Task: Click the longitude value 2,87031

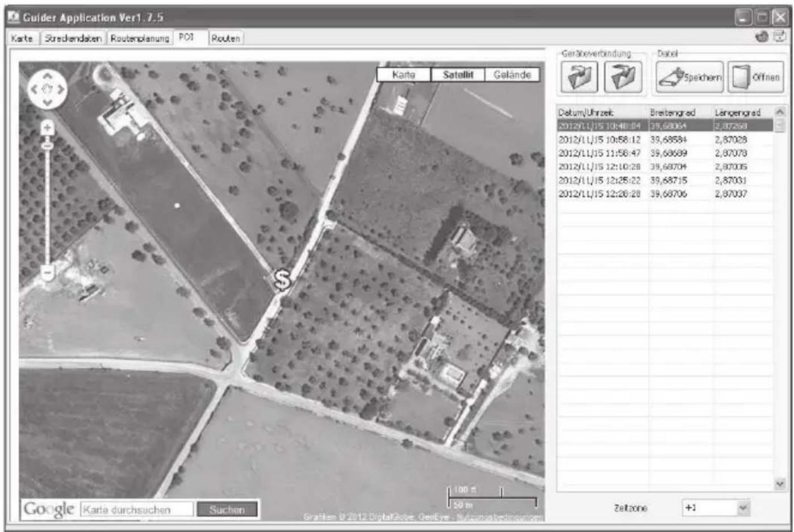Action: (730, 180)
